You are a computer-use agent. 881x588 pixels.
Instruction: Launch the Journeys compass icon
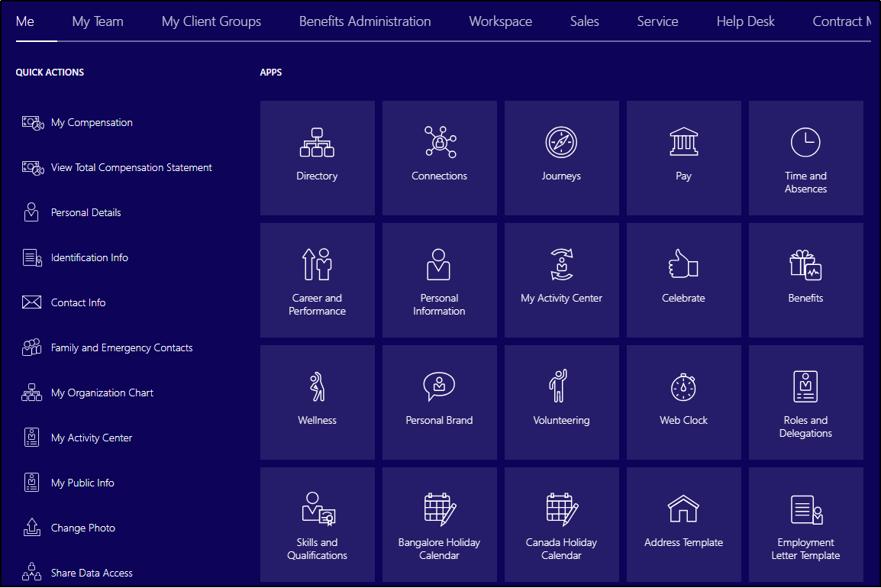561,143
